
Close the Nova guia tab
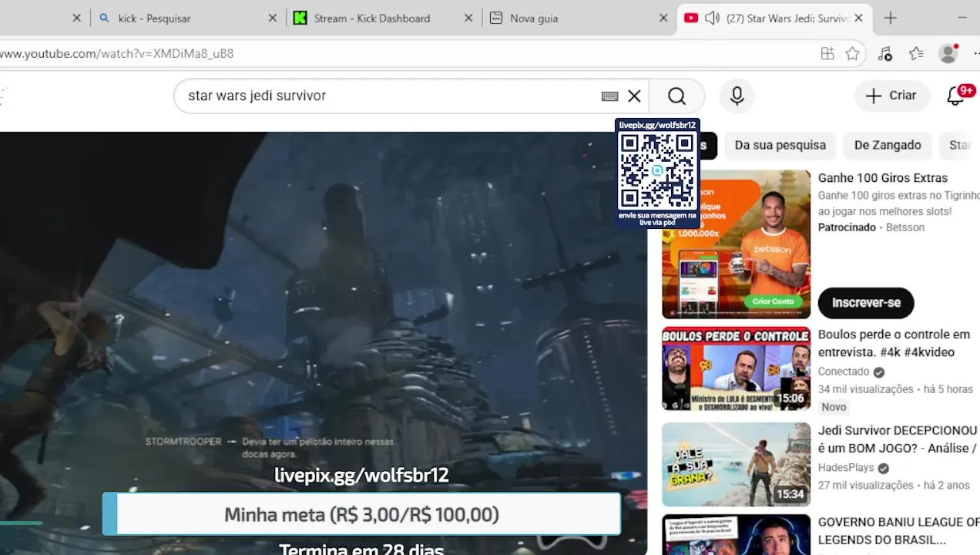coord(664,18)
